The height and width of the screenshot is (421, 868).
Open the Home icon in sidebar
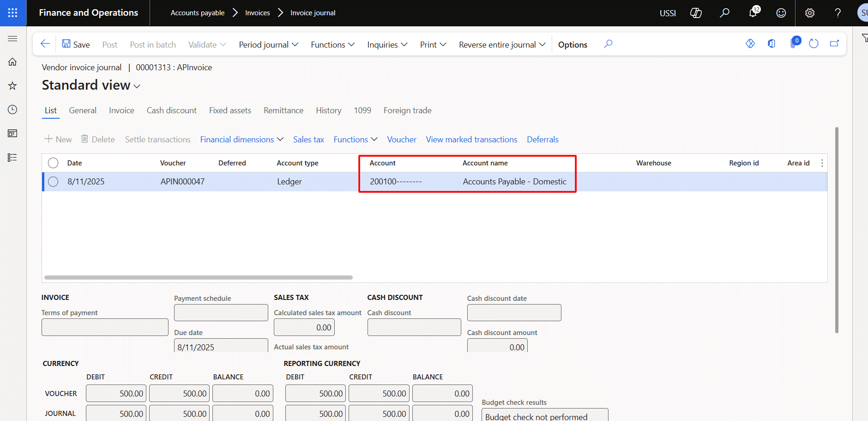point(12,62)
